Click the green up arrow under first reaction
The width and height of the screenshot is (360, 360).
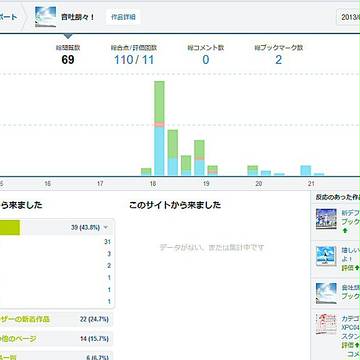(344, 231)
